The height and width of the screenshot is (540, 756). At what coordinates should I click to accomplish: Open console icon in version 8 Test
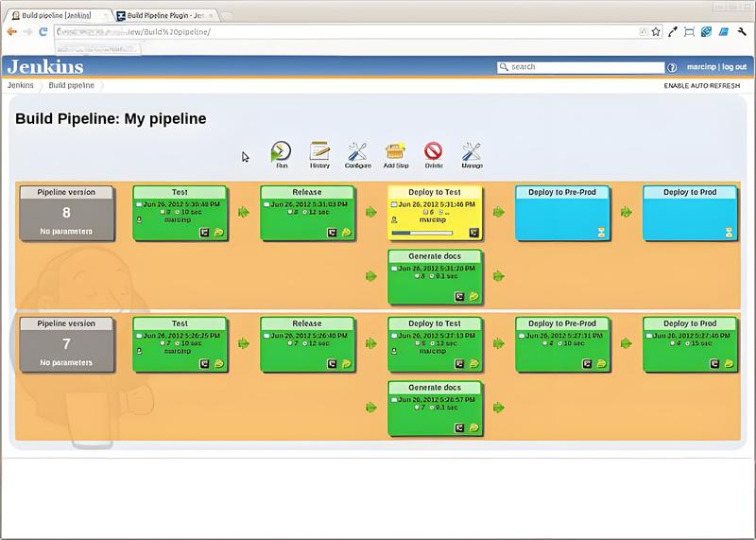click(204, 233)
